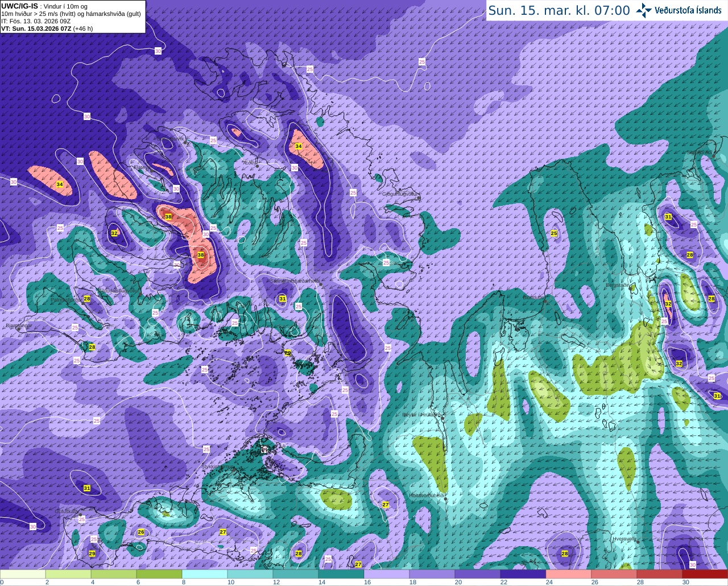
Task: Click the Hveravellir station label
Action: [624, 538]
